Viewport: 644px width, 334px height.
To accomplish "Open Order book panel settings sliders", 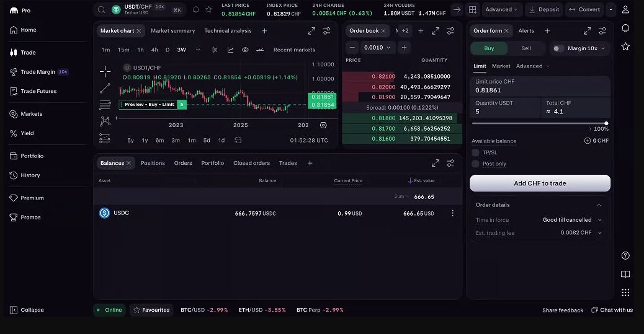I will pyautogui.click(x=450, y=31).
